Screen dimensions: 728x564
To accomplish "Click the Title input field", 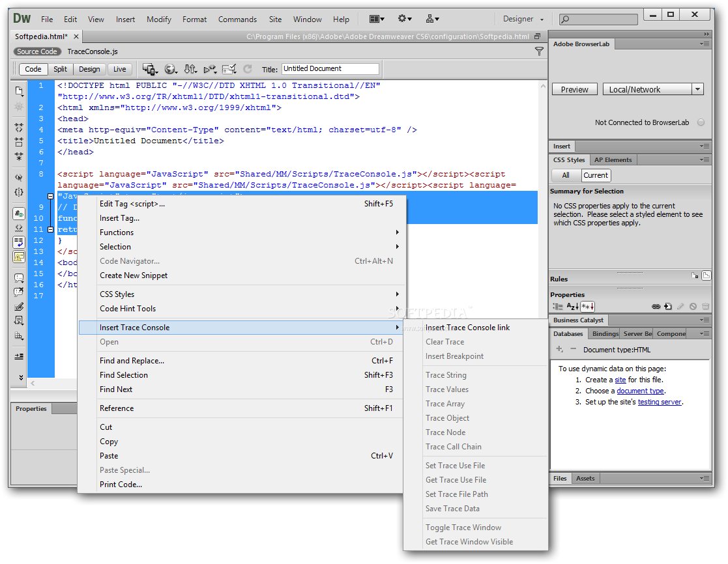I will pyautogui.click(x=330, y=68).
